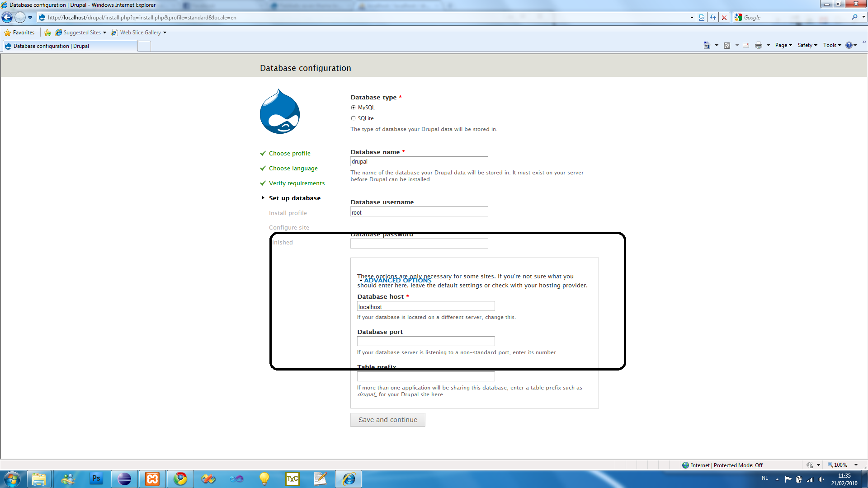Click the Home icon in command bar
This screenshot has height=488, width=868.
coord(707,45)
